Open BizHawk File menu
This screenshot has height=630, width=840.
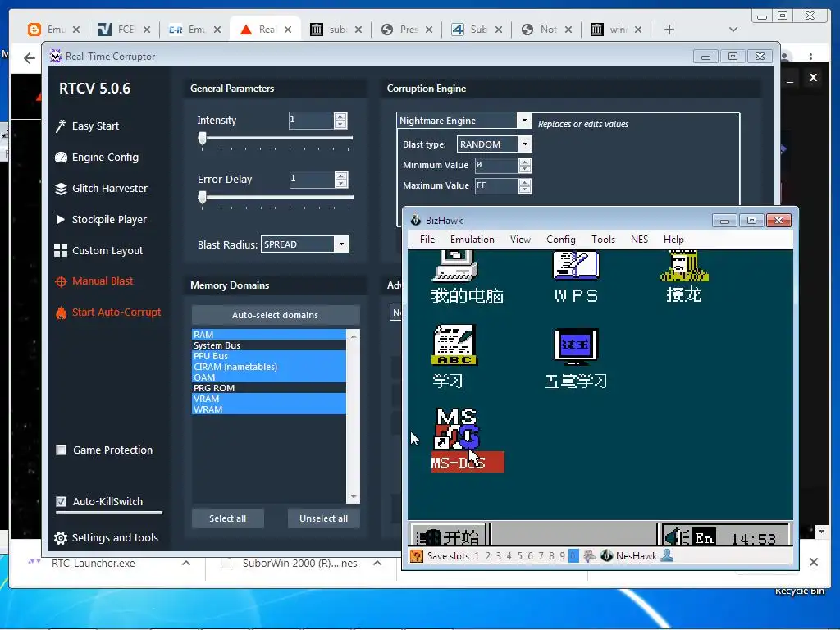[x=427, y=240]
